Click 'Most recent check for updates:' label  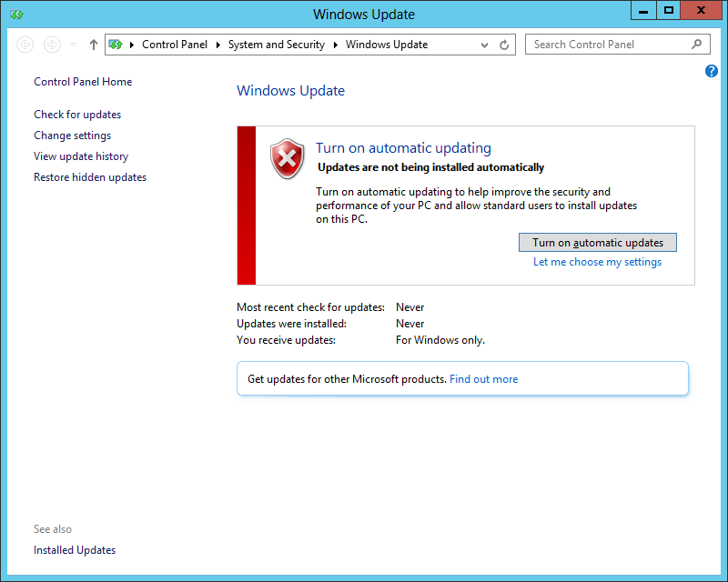pos(310,307)
